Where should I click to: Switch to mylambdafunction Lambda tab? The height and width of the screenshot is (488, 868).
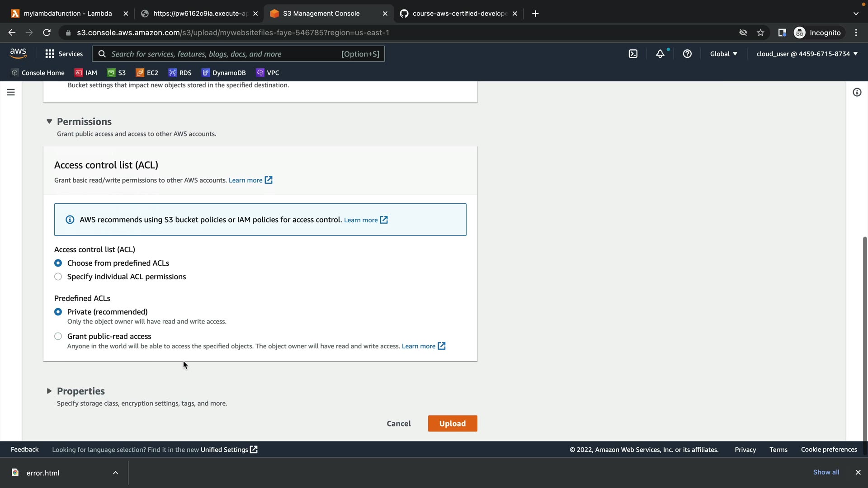(x=68, y=14)
